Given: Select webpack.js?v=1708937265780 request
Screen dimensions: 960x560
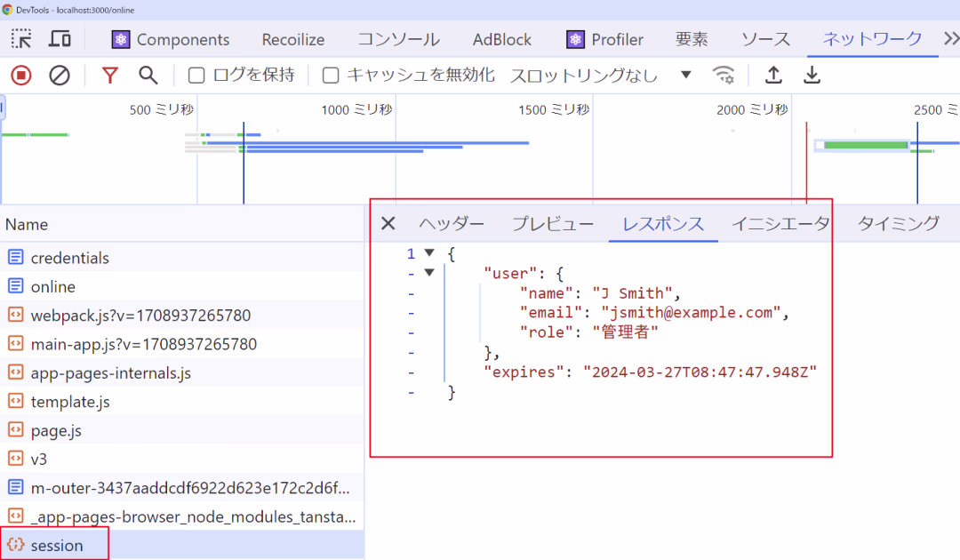Looking at the screenshot, I should point(182,315).
